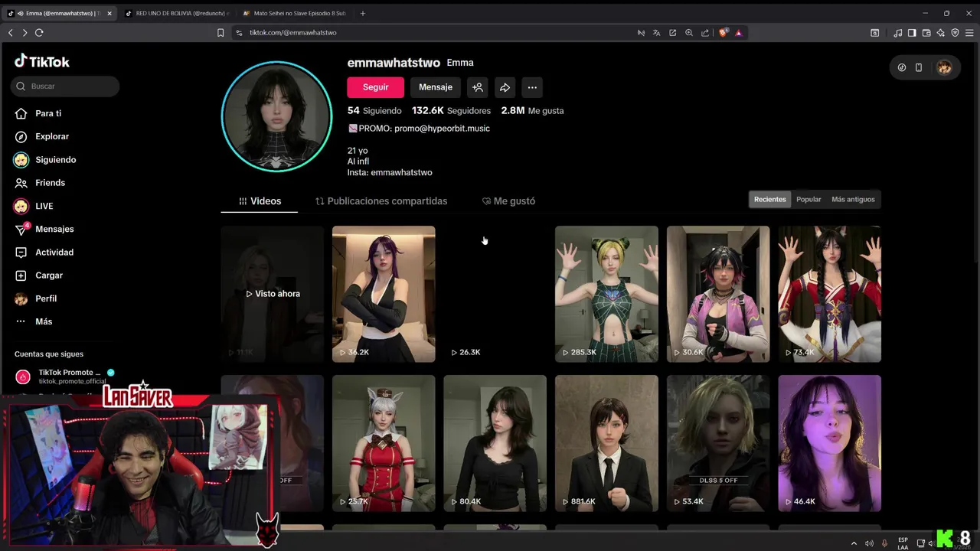Open the three-dots more options menu
The image size is (980, 551).
click(532, 87)
